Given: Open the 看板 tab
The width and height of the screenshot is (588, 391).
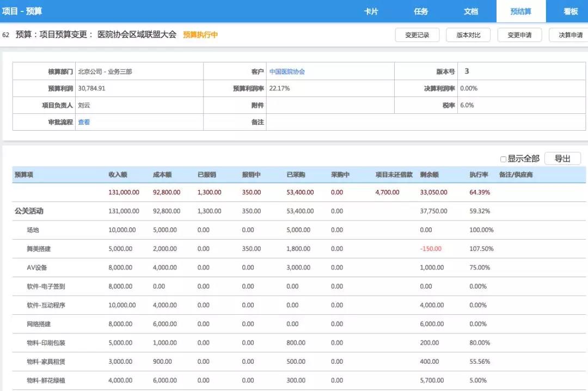Looking at the screenshot, I should pos(571,11).
